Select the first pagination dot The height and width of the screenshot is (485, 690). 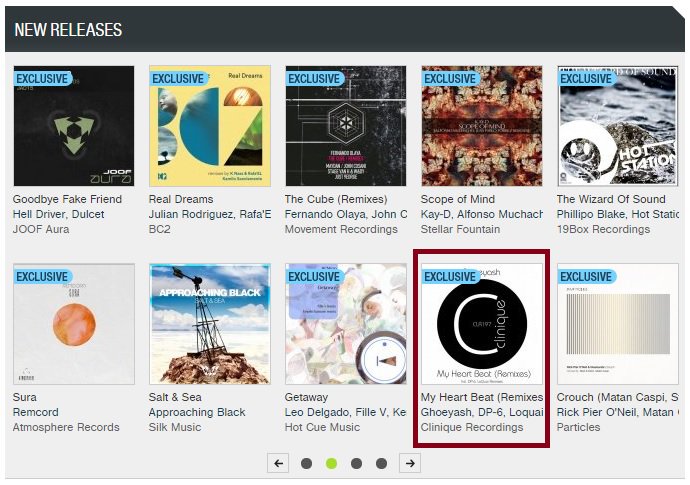306,463
